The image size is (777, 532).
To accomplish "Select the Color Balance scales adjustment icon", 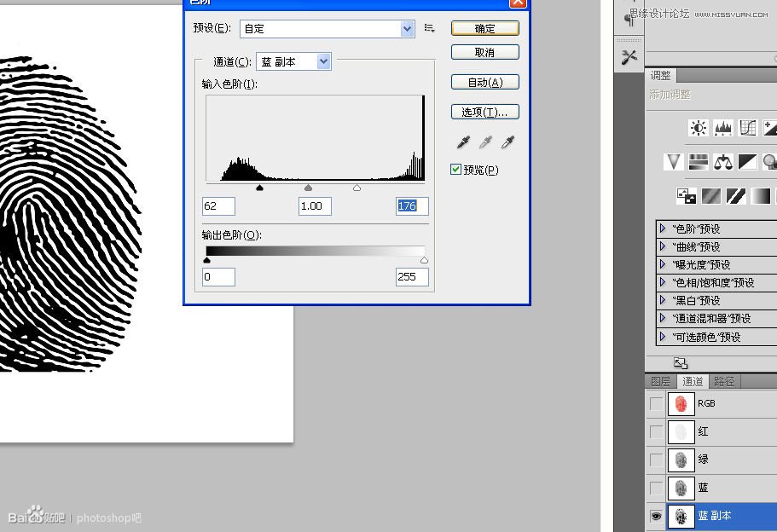I will [x=723, y=162].
